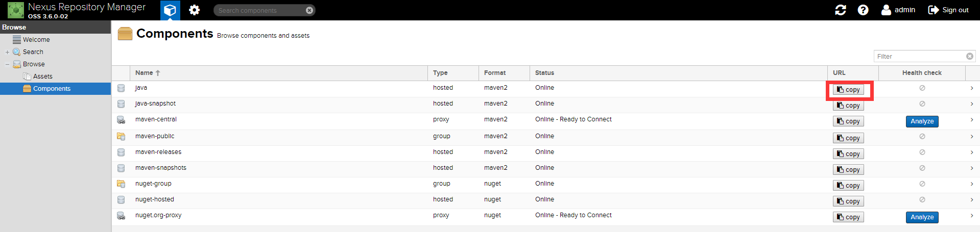Open the Browse mode cube icon
Screen dimensions: 980x232
coord(170,10)
